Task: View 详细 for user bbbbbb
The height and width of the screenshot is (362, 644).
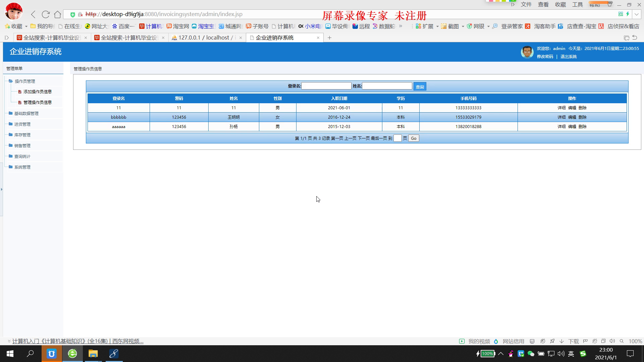Action: tap(561, 117)
